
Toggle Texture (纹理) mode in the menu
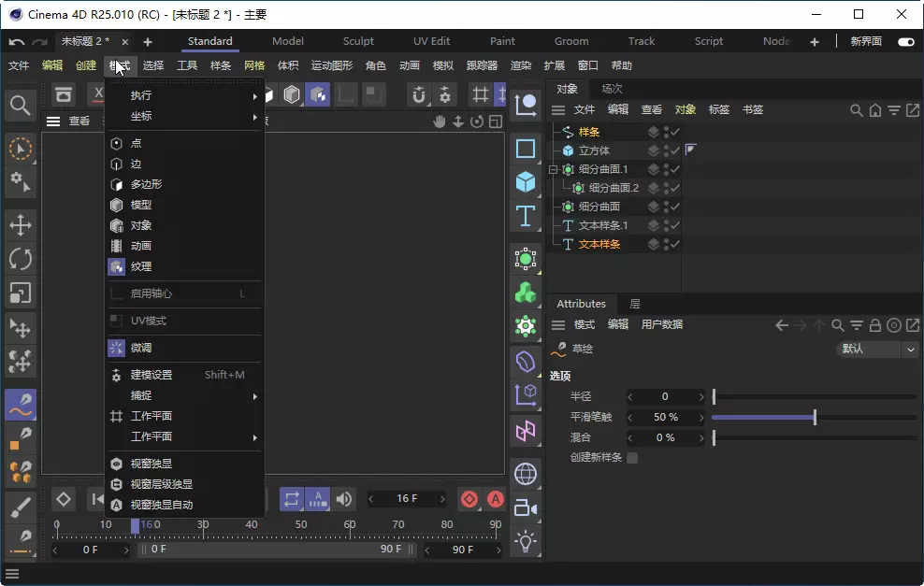click(x=184, y=266)
